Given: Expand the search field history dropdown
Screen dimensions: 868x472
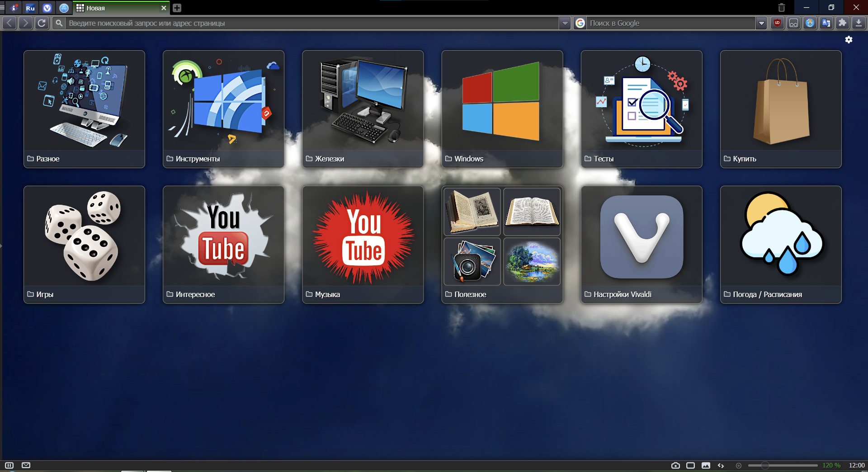Looking at the screenshot, I should [761, 23].
